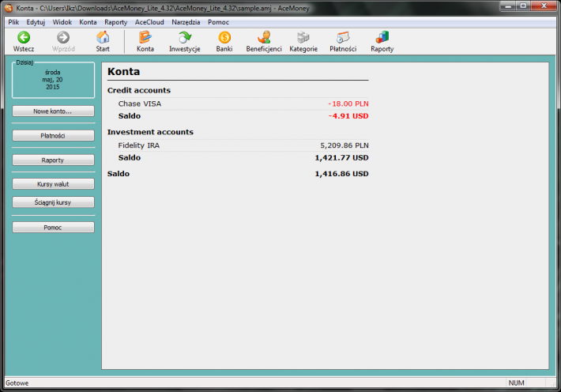Viewport: 561px width, 392px height.
Task: Click the 1,421.77 USD investment saldo
Action: tap(341, 157)
